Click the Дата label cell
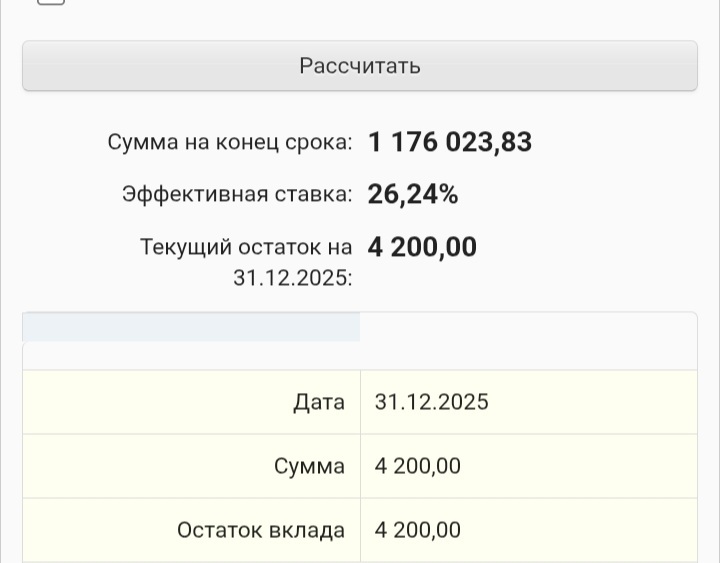The image size is (720, 563). tap(319, 402)
